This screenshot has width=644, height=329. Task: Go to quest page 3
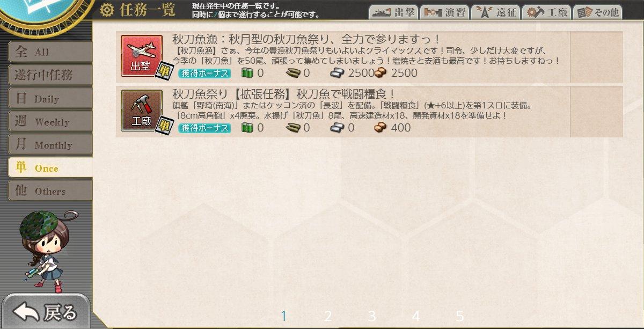372,316
